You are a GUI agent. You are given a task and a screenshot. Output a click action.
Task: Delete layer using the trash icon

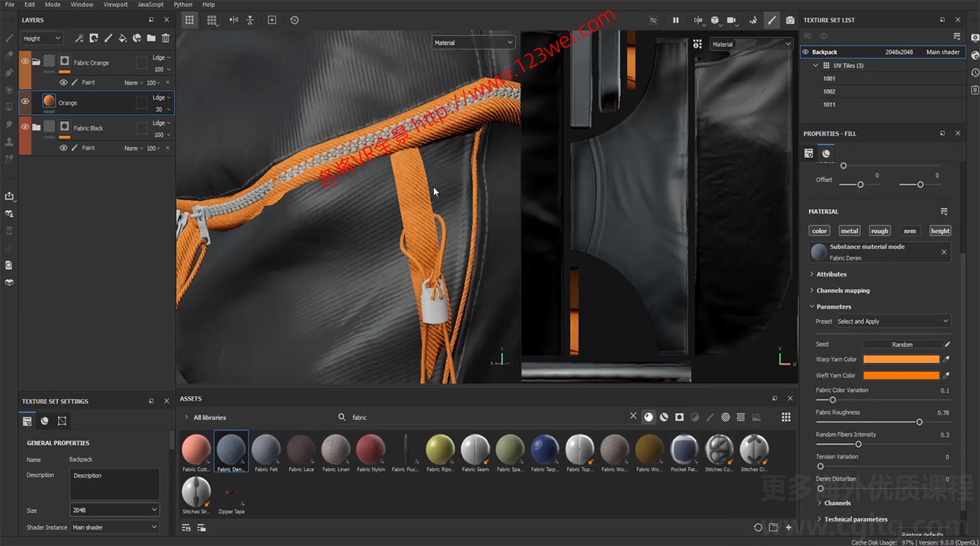pyautogui.click(x=166, y=38)
